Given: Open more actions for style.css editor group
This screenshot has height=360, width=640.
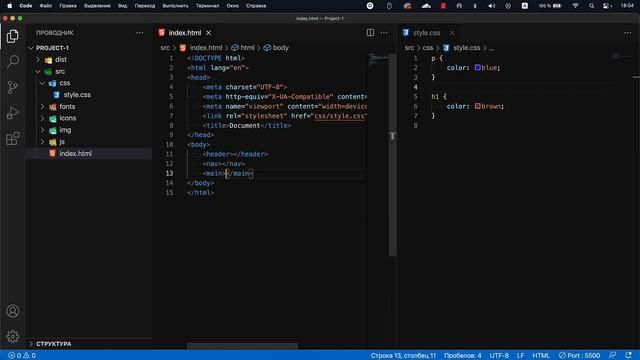Looking at the screenshot, I should click(x=627, y=33).
